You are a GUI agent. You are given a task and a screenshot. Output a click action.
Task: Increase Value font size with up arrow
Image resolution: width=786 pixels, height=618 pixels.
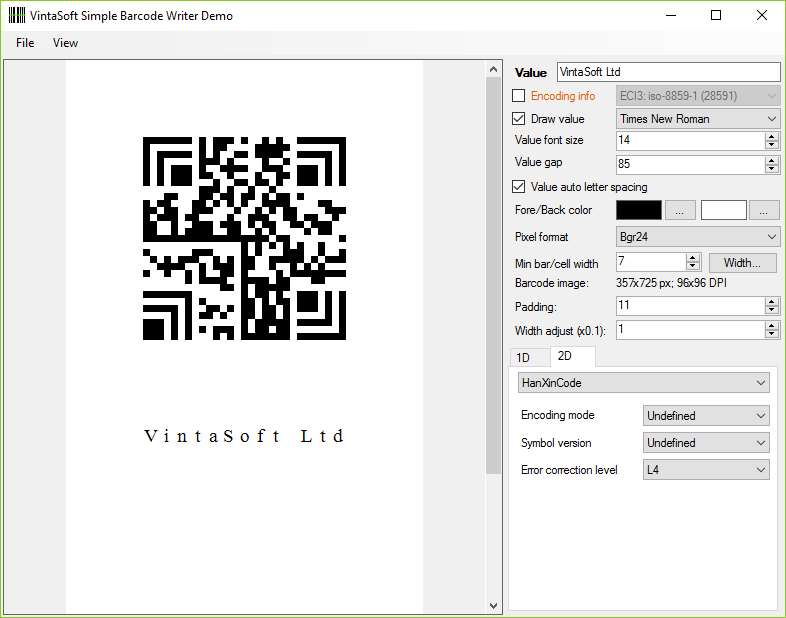[x=771, y=136]
